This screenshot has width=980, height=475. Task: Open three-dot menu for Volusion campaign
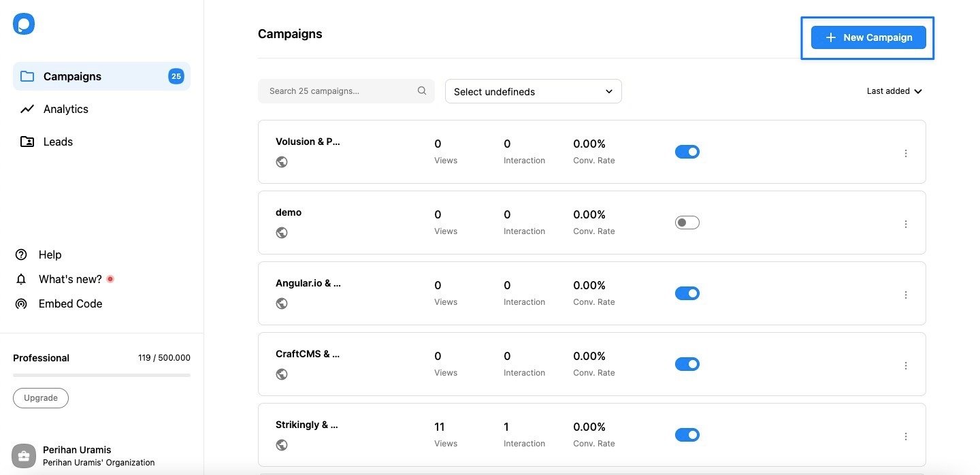(906, 153)
